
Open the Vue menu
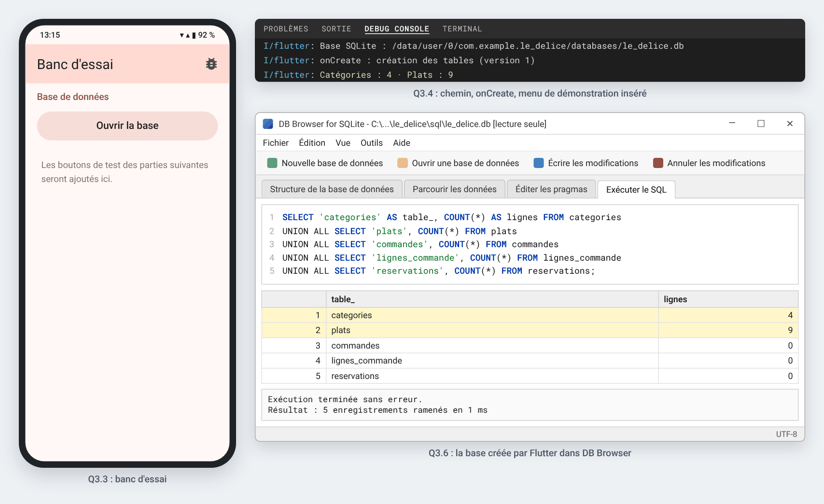coord(343,143)
